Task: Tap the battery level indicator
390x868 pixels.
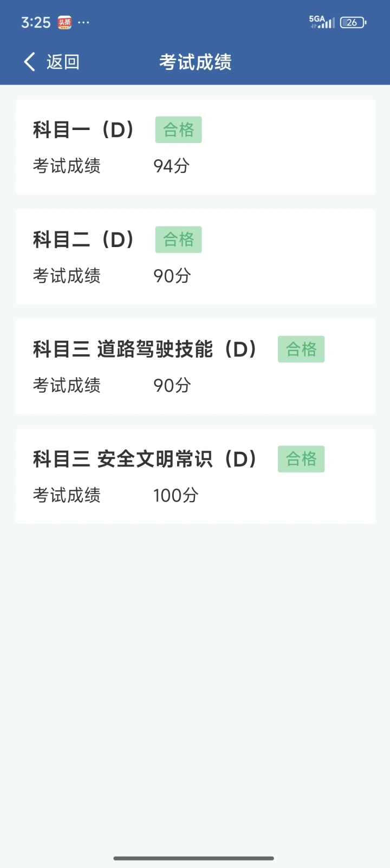Action: [353, 22]
